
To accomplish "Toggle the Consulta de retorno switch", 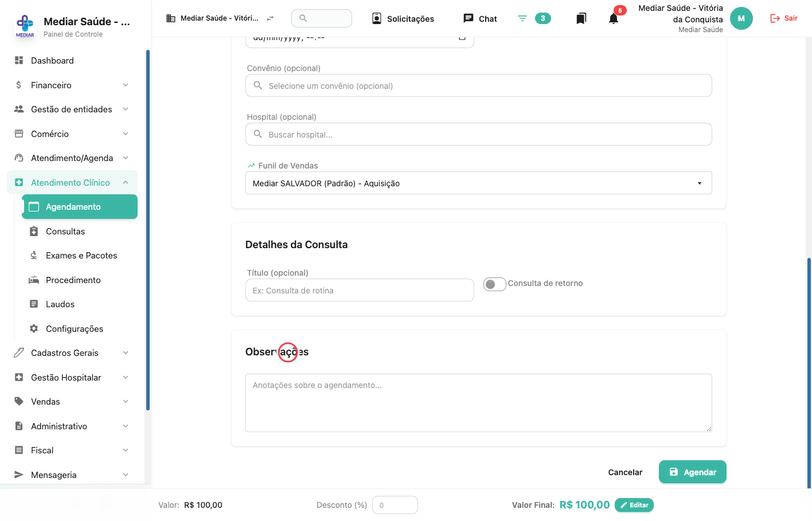I will 495,284.
